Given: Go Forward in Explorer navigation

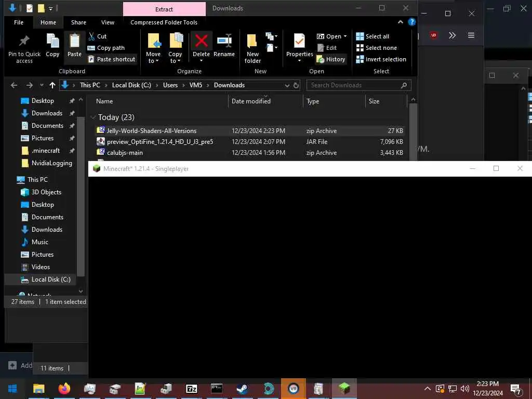Looking at the screenshot, I should pos(30,85).
